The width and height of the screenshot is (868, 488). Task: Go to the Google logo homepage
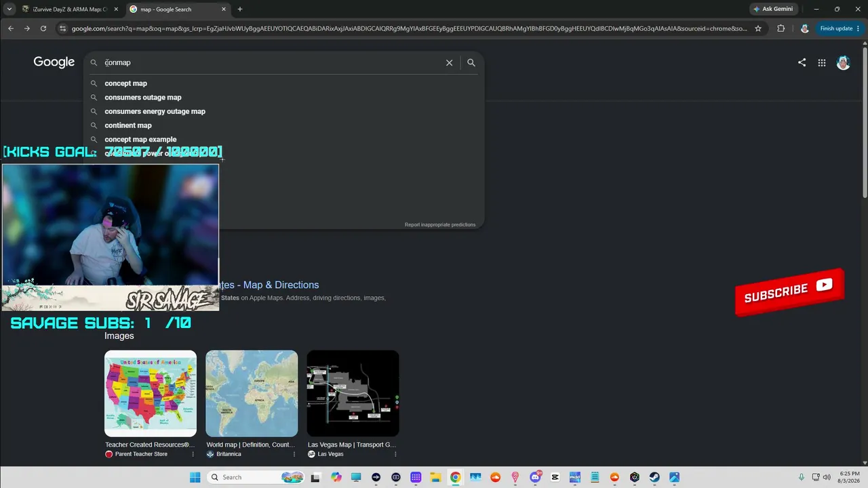54,62
